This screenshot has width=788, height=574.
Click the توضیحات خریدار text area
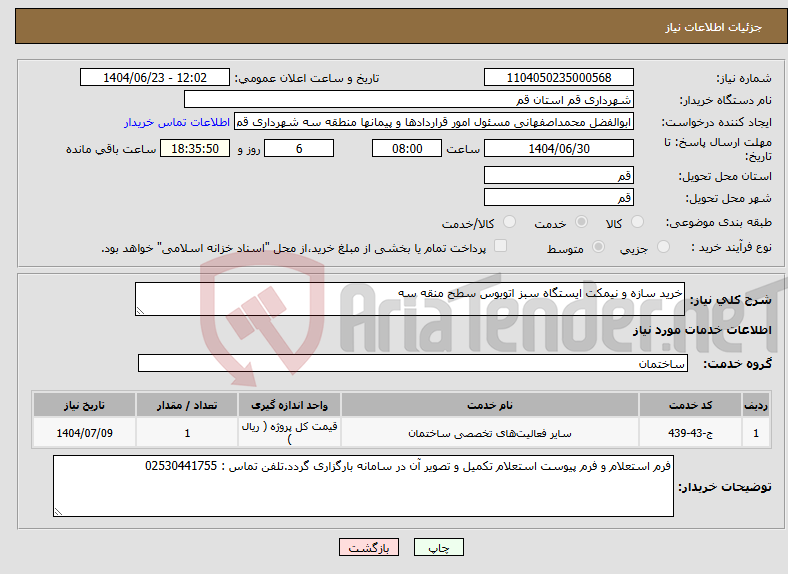point(363,486)
